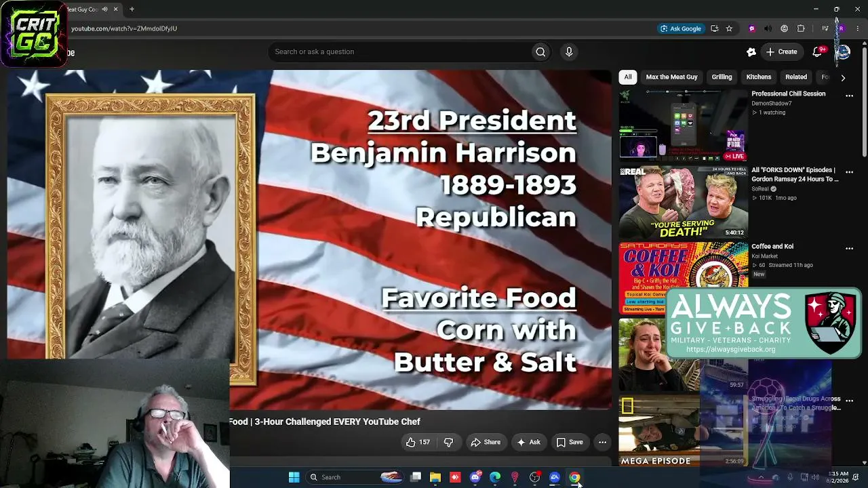Open options for Coffee and Koi video

[x=849, y=248]
